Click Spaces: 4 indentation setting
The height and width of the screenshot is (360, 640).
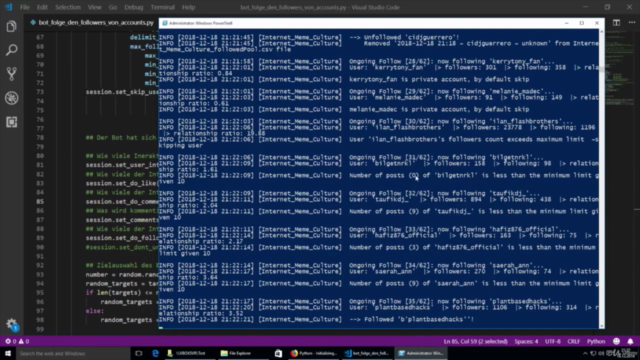(526, 341)
